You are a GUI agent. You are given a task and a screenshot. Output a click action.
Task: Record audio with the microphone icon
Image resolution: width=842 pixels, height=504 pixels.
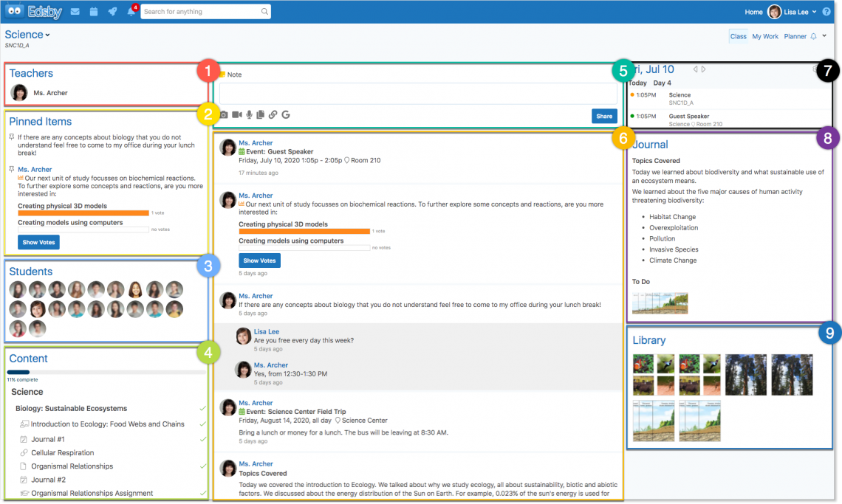click(250, 114)
